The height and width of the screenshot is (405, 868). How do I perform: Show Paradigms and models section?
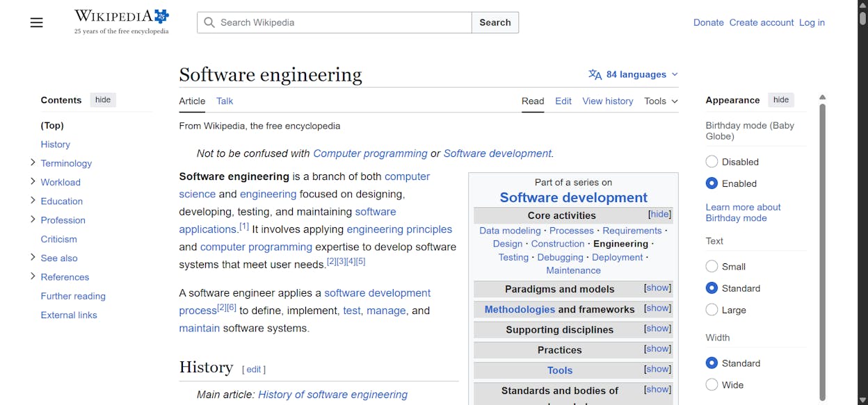click(x=657, y=288)
